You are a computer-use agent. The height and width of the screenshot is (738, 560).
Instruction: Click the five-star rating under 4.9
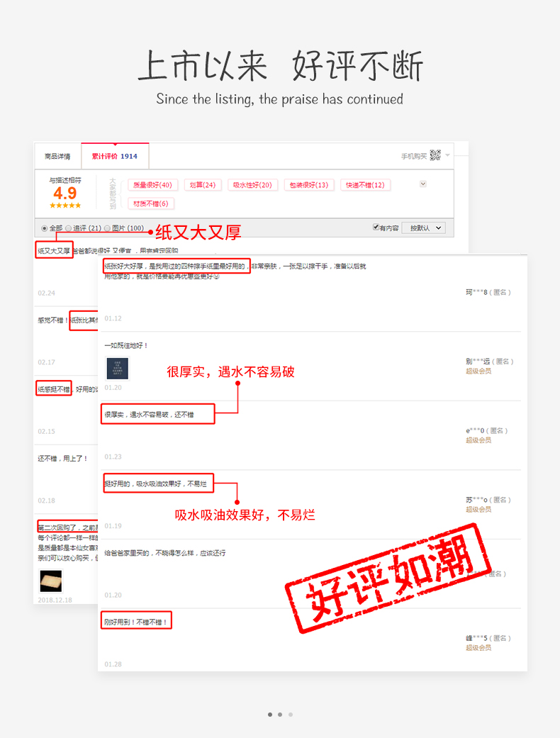[65, 205]
